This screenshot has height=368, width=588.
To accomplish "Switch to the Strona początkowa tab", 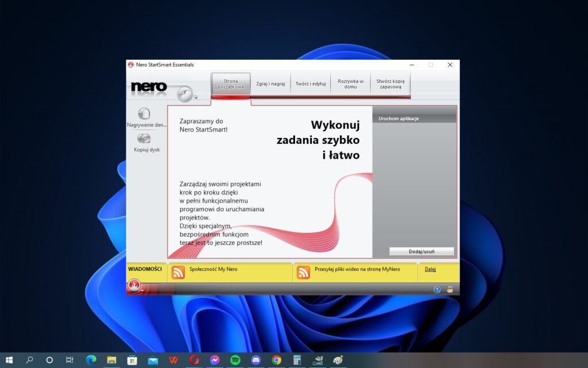I will tap(231, 84).
